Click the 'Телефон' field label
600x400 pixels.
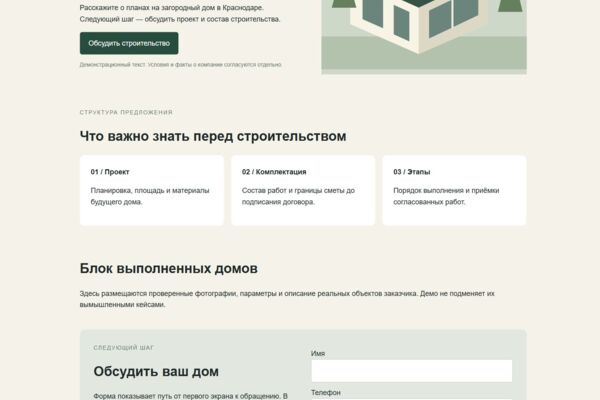point(326,392)
